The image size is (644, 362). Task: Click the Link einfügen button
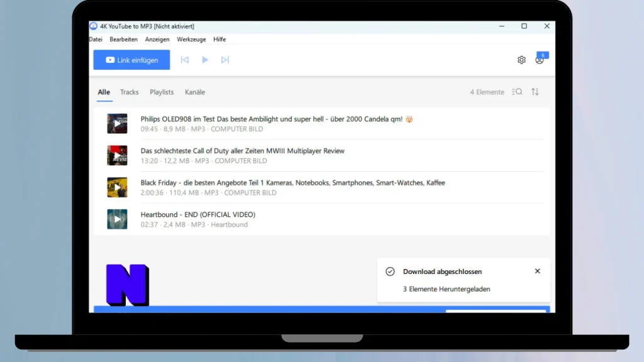(x=131, y=60)
